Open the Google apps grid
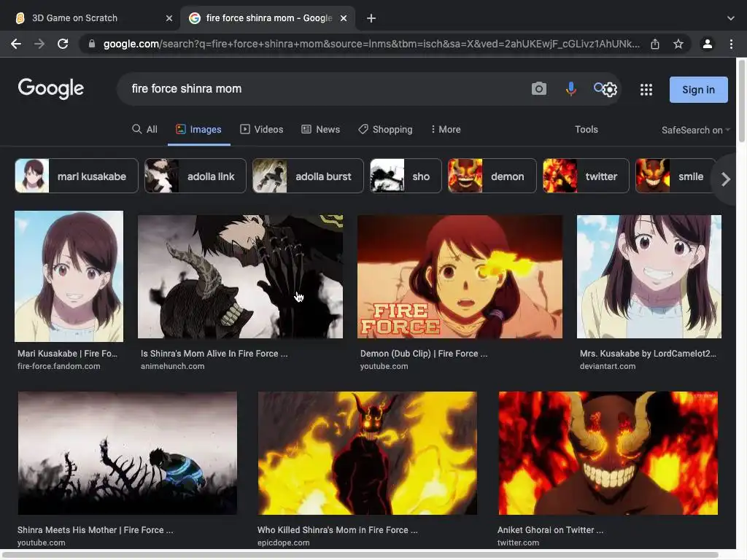Image resolution: width=747 pixels, height=560 pixels. 646,90
